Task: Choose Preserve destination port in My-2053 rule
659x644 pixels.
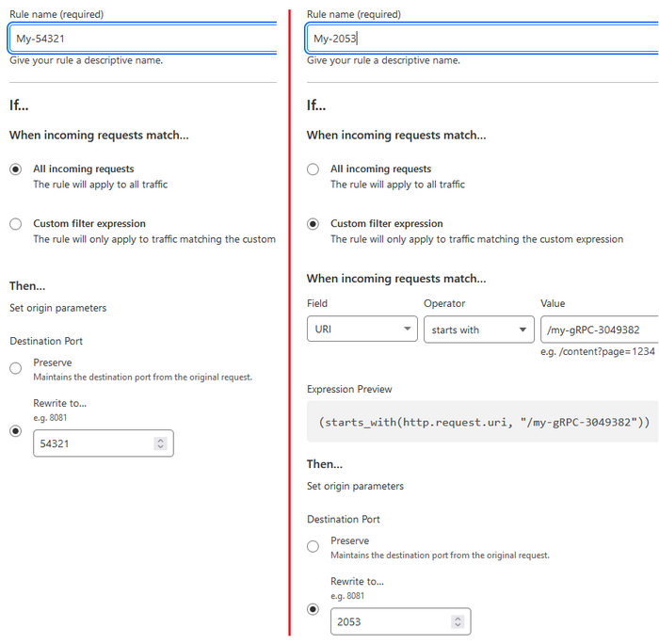Action: pos(313,546)
